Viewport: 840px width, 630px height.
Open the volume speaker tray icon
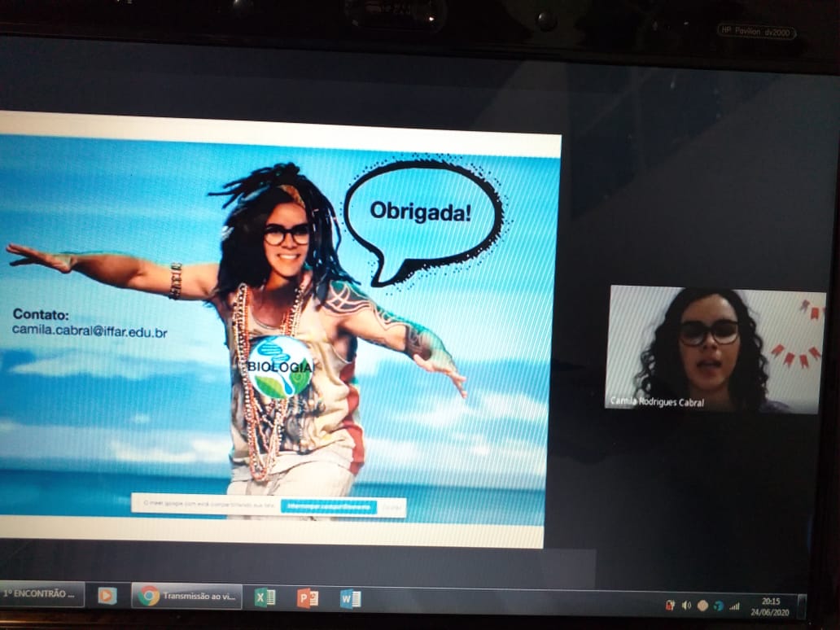[x=686, y=605]
